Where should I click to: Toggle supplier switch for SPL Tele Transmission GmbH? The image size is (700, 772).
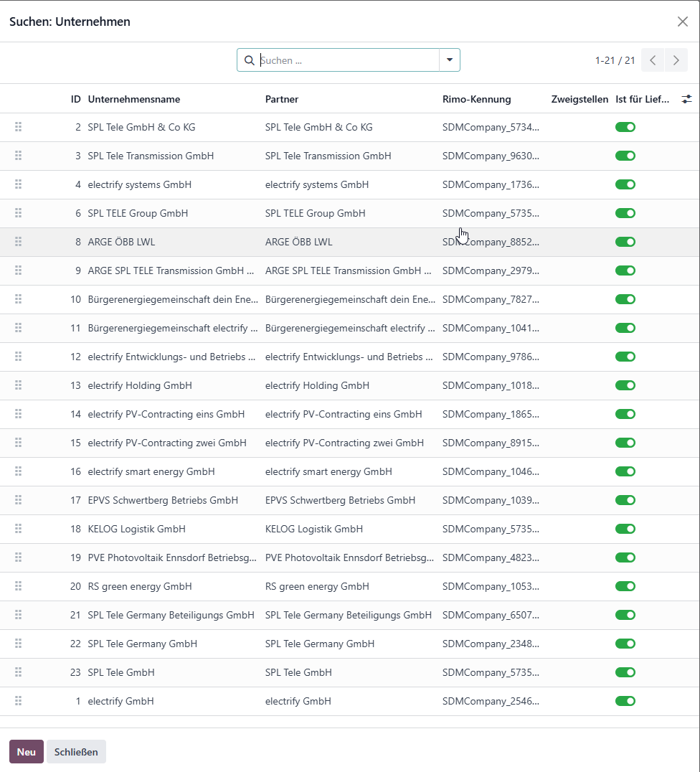[x=625, y=156]
